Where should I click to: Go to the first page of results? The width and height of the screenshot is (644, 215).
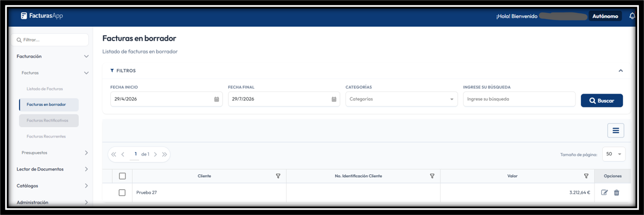tap(114, 154)
